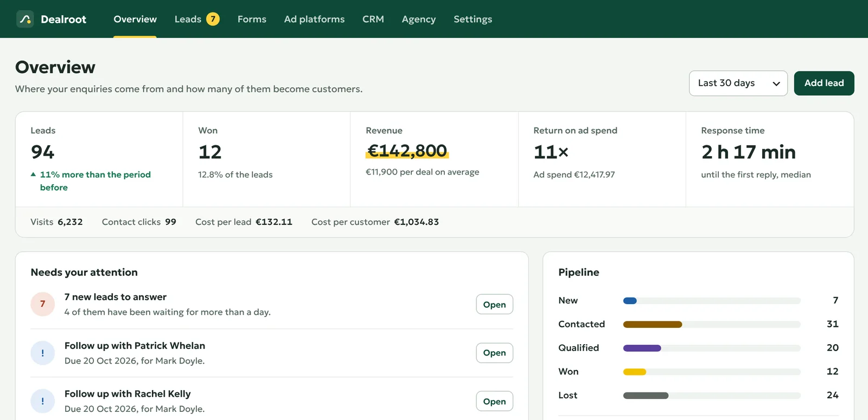Click the Leads badge showing 7
The image size is (868, 420).
[213, 19]
